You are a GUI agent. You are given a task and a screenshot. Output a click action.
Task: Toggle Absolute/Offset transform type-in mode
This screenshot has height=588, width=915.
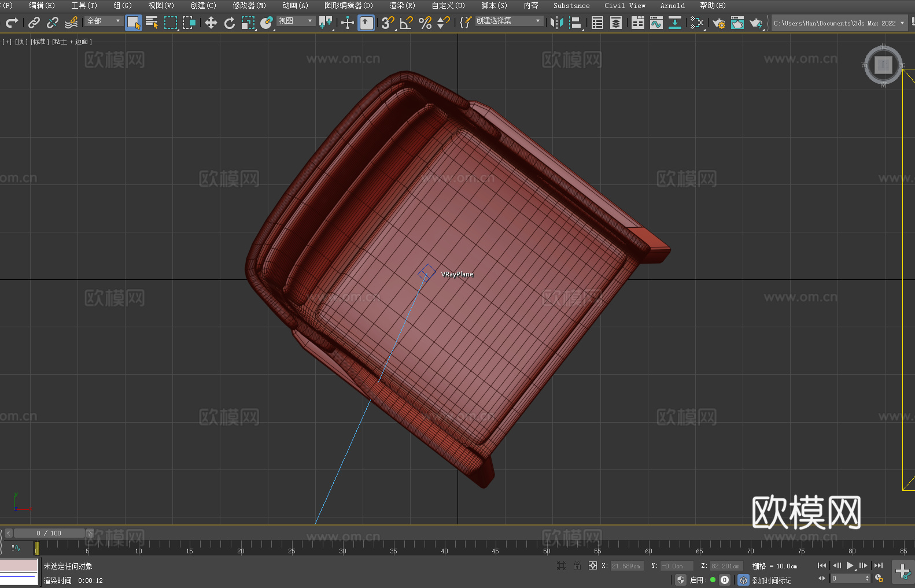[x=593, y=565]
